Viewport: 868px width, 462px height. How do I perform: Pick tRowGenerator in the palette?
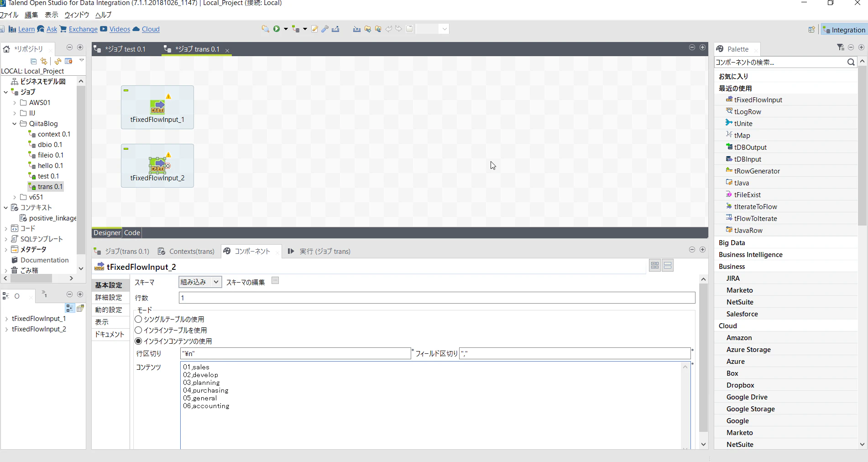click(757, 171)
